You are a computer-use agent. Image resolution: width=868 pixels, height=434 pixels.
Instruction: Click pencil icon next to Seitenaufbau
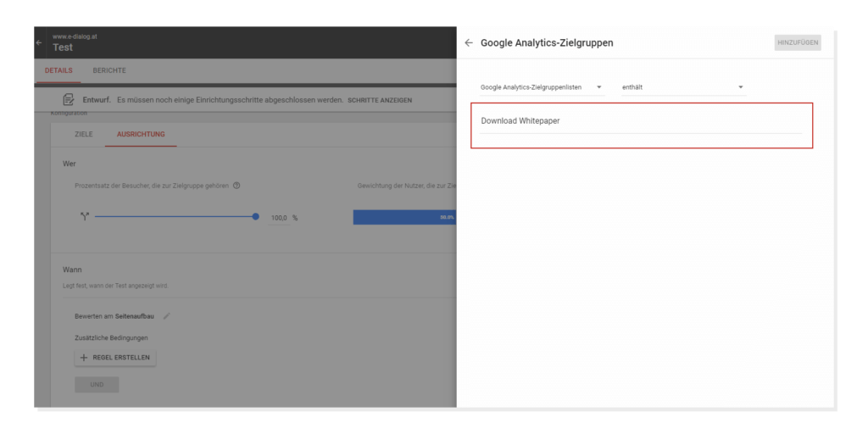(x=167, y=316)
